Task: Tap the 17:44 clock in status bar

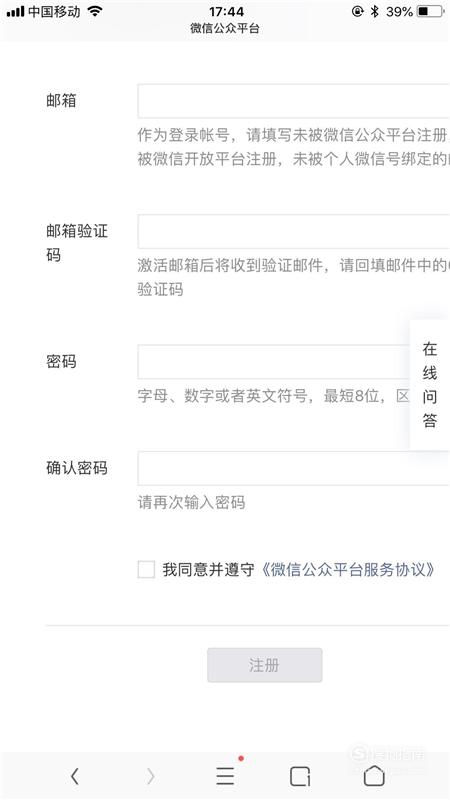Action: pos(226,11)
